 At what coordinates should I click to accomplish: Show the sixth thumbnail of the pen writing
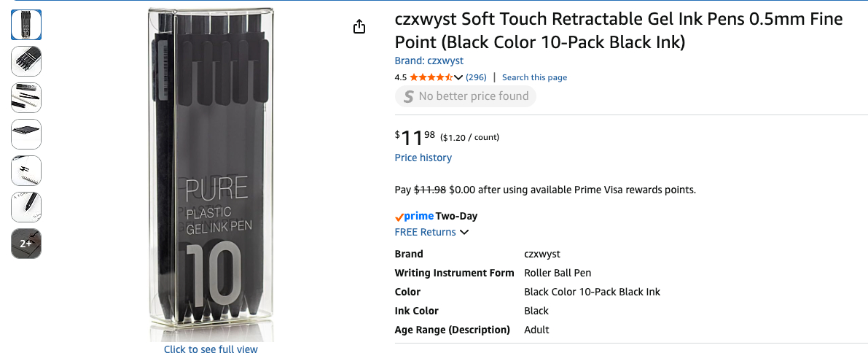[26, 207]
